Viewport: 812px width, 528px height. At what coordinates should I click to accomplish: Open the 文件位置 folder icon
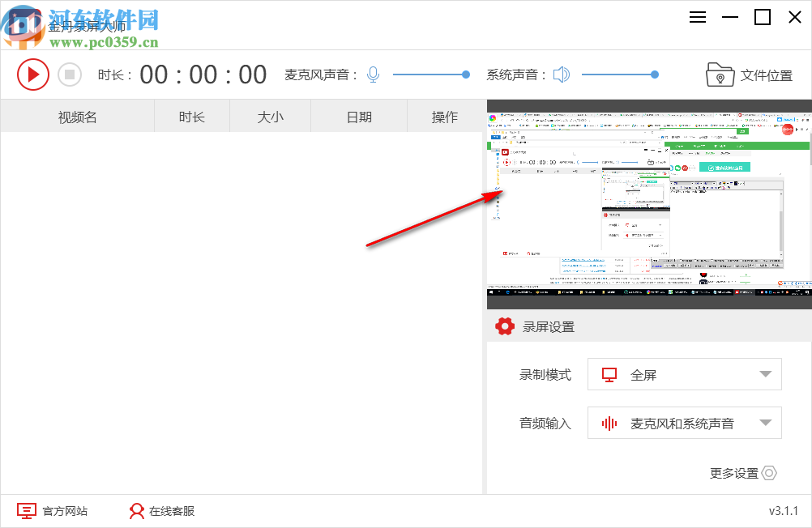point(720,74)
